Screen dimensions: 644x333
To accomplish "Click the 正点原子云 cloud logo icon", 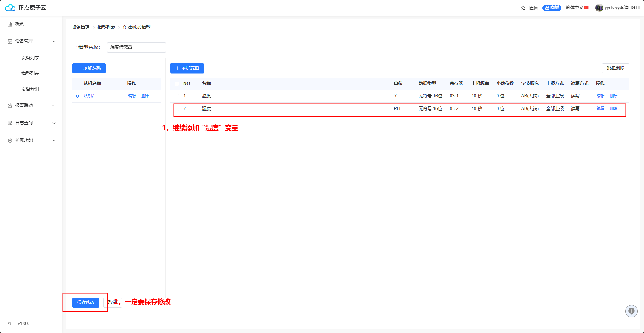I will click(10, 8).
